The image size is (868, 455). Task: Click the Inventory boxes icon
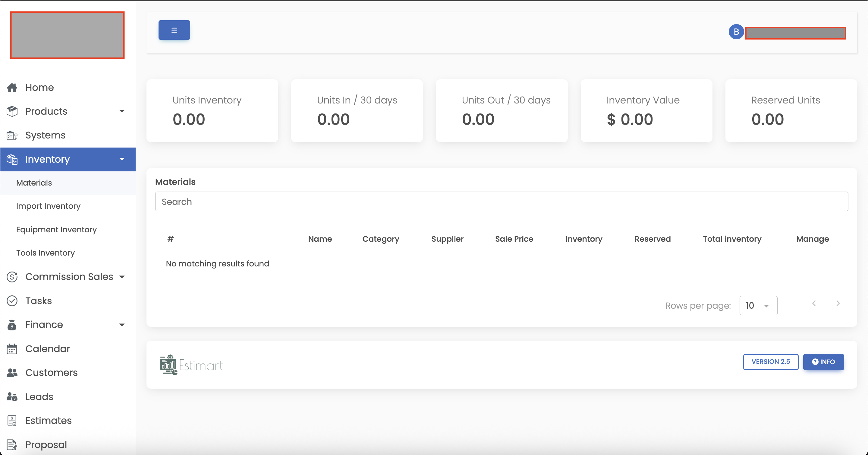tap(12, 159)
